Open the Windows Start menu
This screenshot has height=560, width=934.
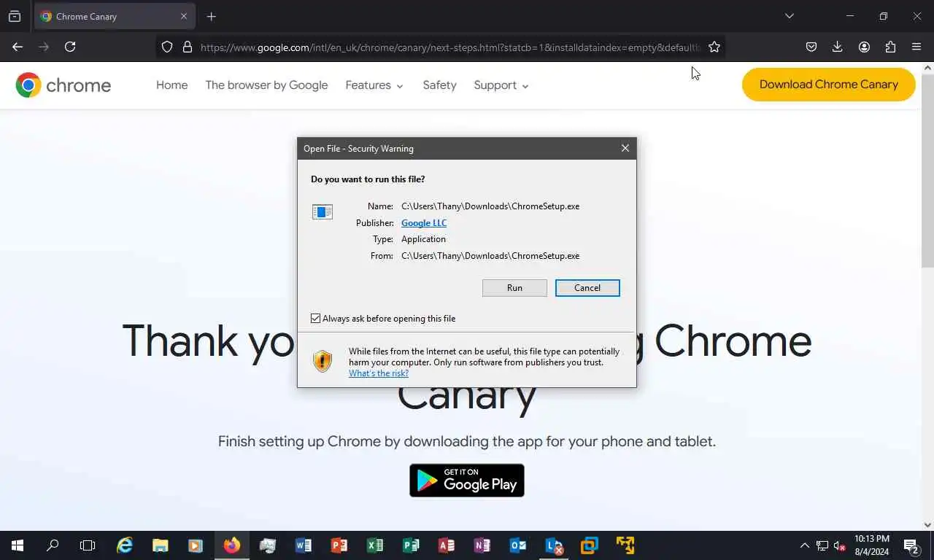[18, 545]
